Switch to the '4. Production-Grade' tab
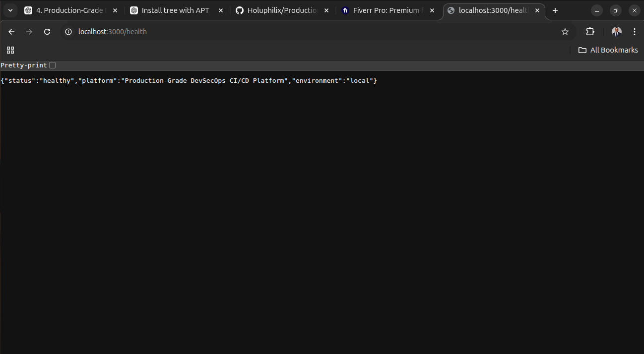 point(71,10)
